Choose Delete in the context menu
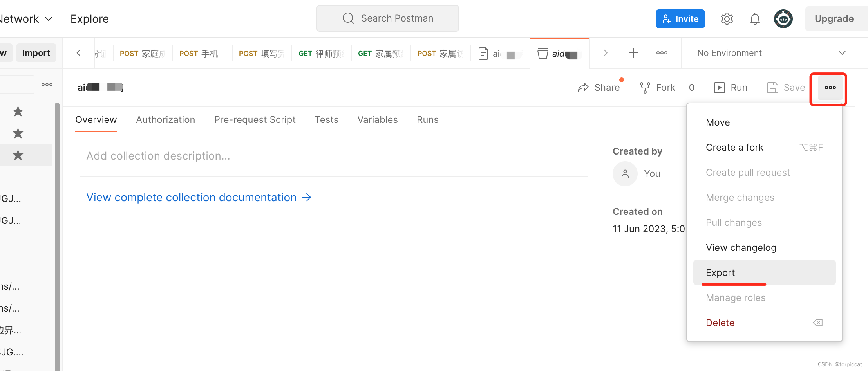This screenshot has height=371, width=868. 764,323
